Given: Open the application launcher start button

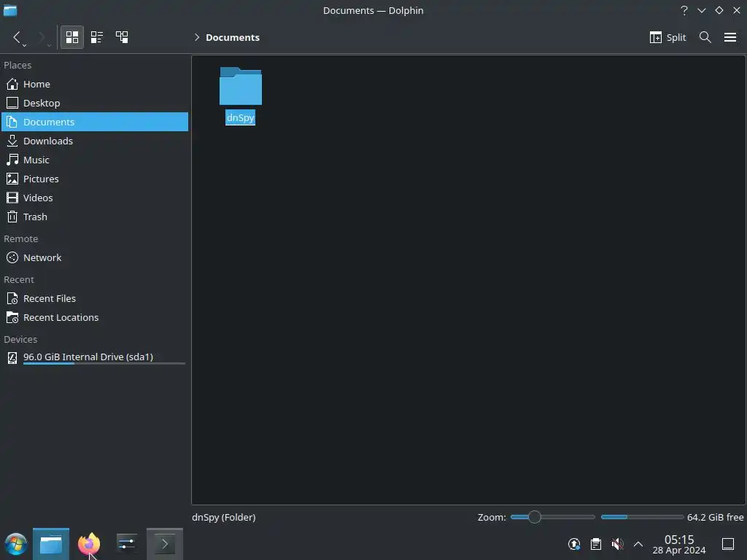Looking at the screenshot, I should pos(16,544).
